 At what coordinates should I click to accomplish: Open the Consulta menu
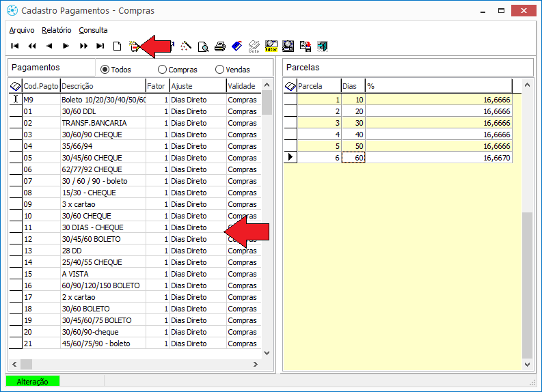[93, 31]
